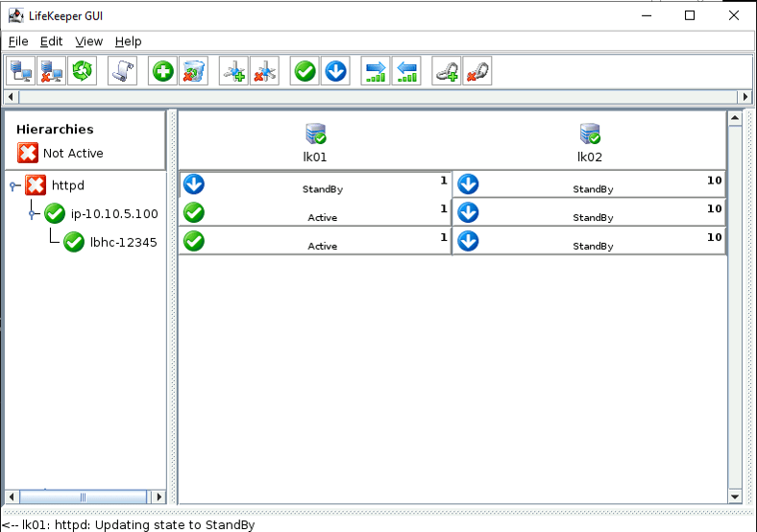Click the toolbar's left scroll arrow
Viewport: 757px width, 532px height.
pyautogui.click(x=12, y=97)
